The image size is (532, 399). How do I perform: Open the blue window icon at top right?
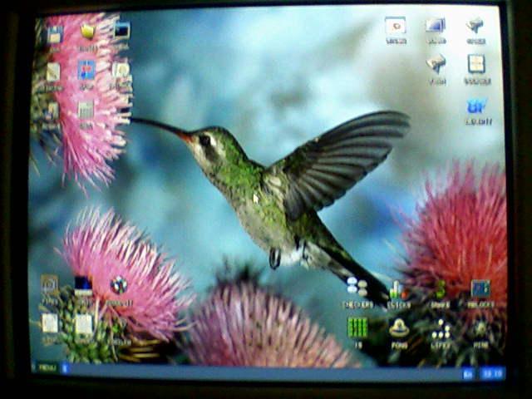click(436, 26)
